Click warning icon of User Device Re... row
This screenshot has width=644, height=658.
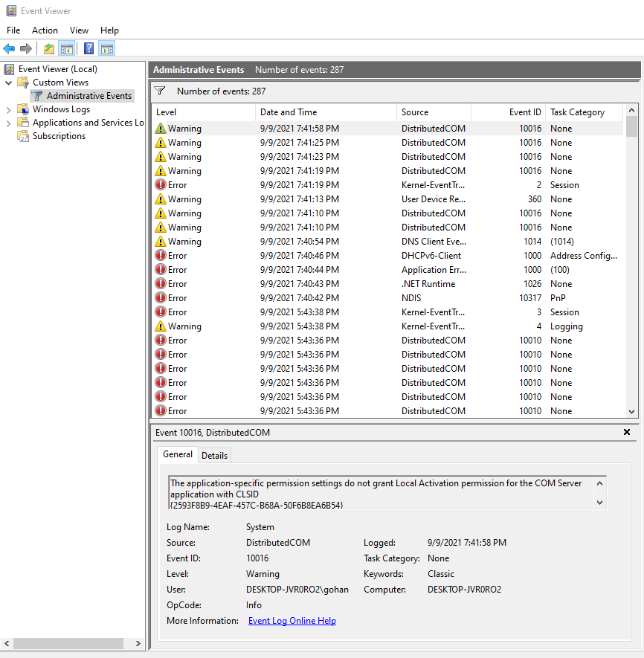161,199
